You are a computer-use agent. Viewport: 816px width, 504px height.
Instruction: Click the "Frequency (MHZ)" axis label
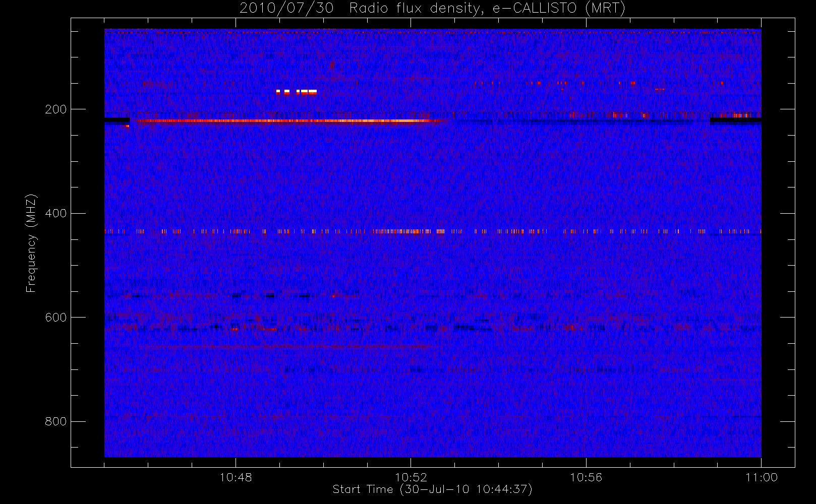click(x=31, y=243)
